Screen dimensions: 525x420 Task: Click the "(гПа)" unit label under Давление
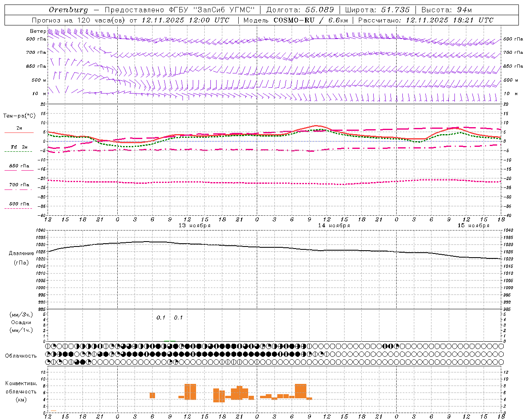point(21,263)
